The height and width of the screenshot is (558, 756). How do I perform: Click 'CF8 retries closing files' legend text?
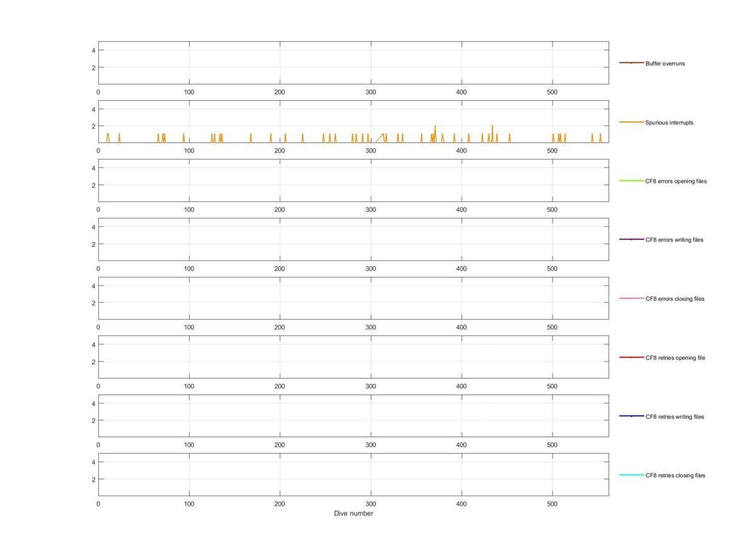675,475
